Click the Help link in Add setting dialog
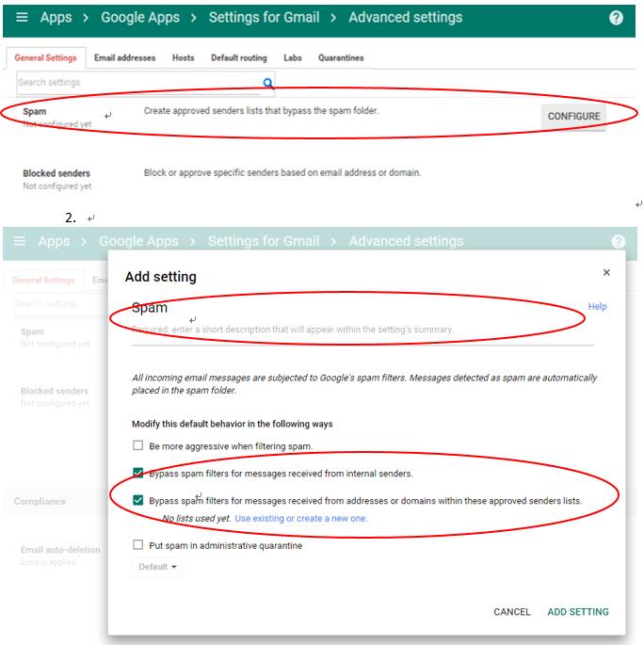 [x=597, y=306]
